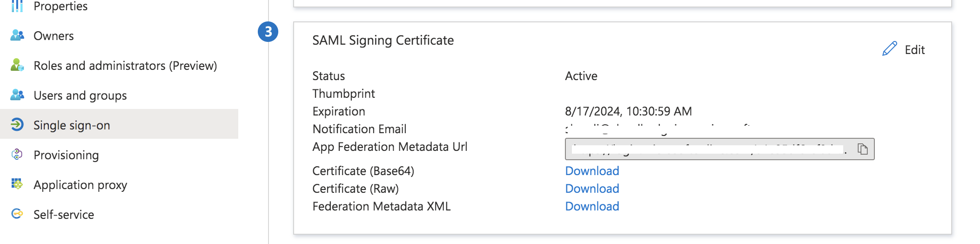This screenshot has height=244, width=980.
Task: Click the Roles and administrators icon
Action: point(17,65)
